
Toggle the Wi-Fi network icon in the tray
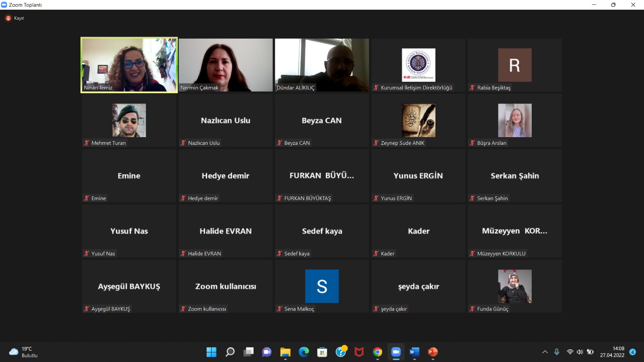570,352
